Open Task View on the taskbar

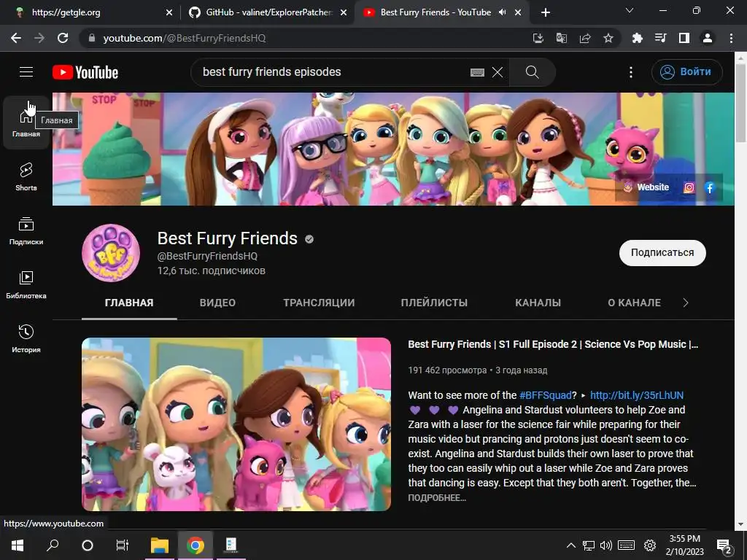coord(123,545)
